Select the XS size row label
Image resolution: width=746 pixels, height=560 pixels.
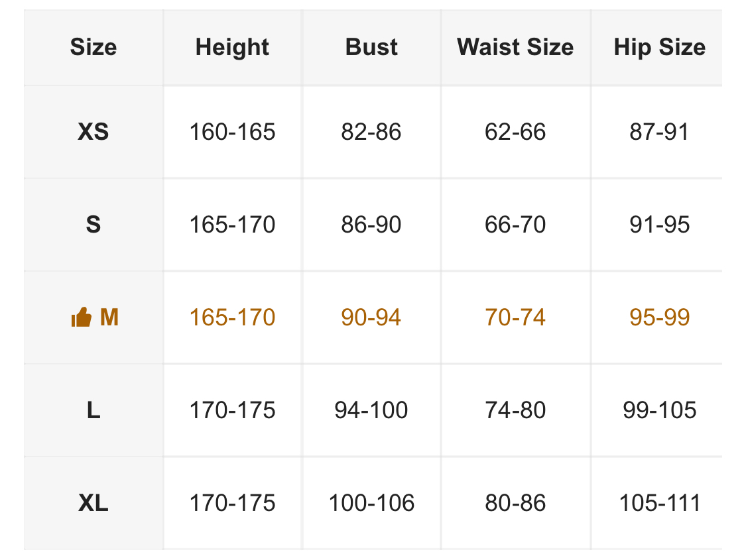[93, 132]
